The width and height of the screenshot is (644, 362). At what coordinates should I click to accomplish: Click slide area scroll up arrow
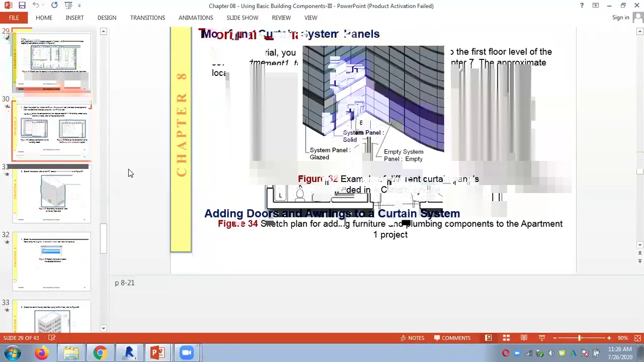639,31
